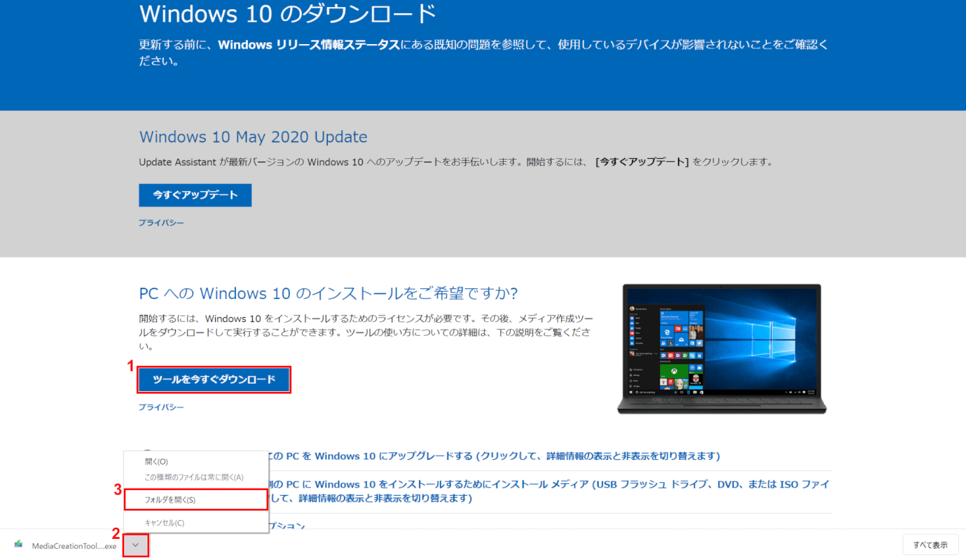Viewport: 966px width, 560px height.
Task: Select この種類のファイルは常に開く(A) menu entry
Action: click(193, 477)
